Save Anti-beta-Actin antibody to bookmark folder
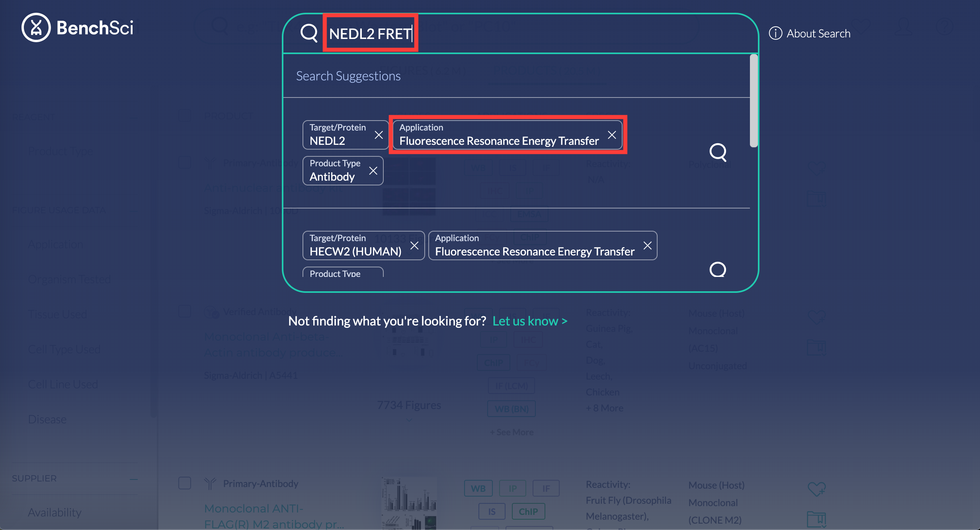 coord(816,348)
